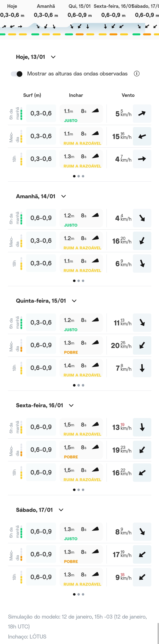The height and width of the screenshot is (644, 159).
Task: Collapse the Sexta-feira, 16/01 section
Action: click(71, 405)
